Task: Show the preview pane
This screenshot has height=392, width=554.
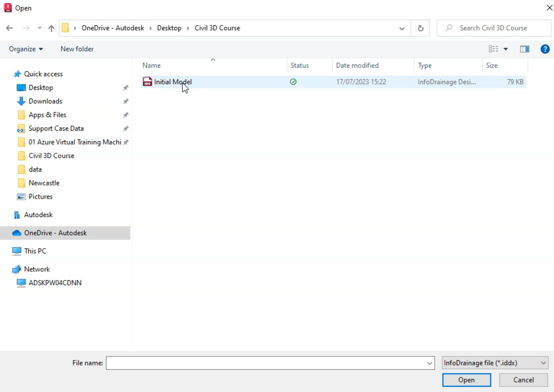Action: [x=524, y=49]
